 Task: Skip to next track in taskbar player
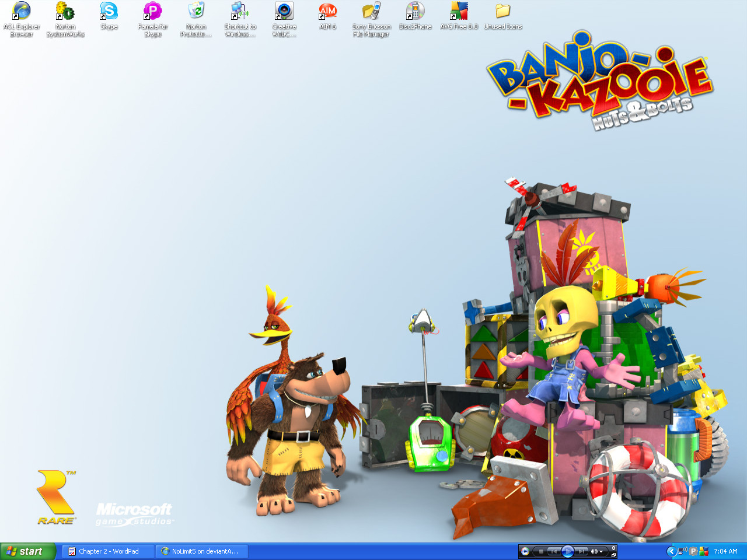(581, 551)
